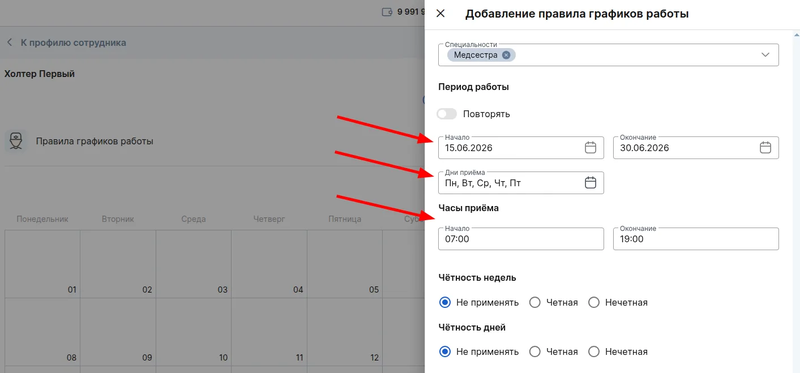Open calendar for period Окончание date
Image resolution: width=800 pixels, height=373 pixels.
click(765, 147)
